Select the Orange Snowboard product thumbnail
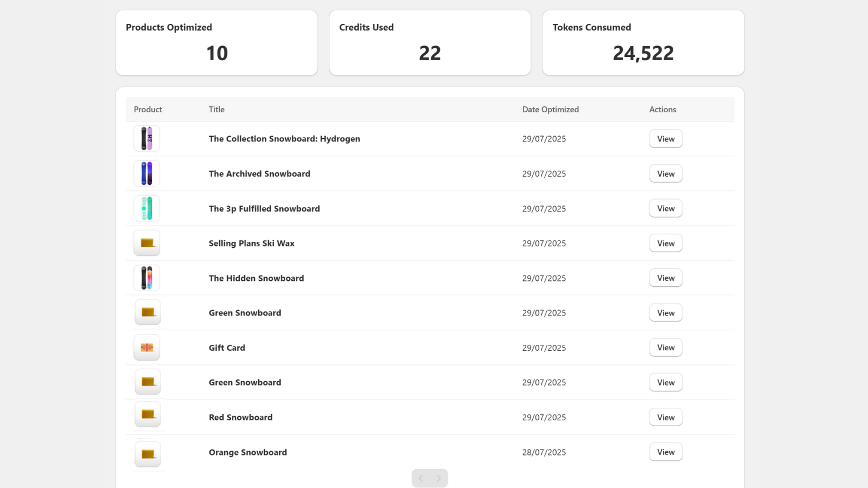The image size is (868, 488). 148,454
